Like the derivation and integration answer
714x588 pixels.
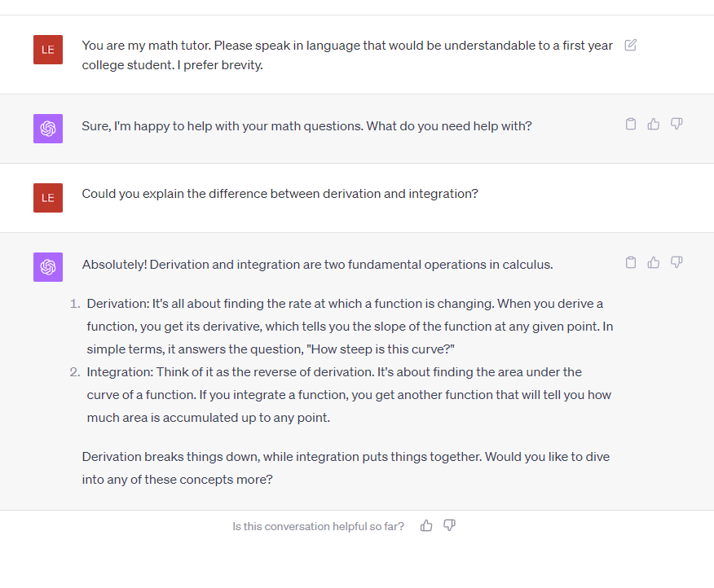[654, 262]
